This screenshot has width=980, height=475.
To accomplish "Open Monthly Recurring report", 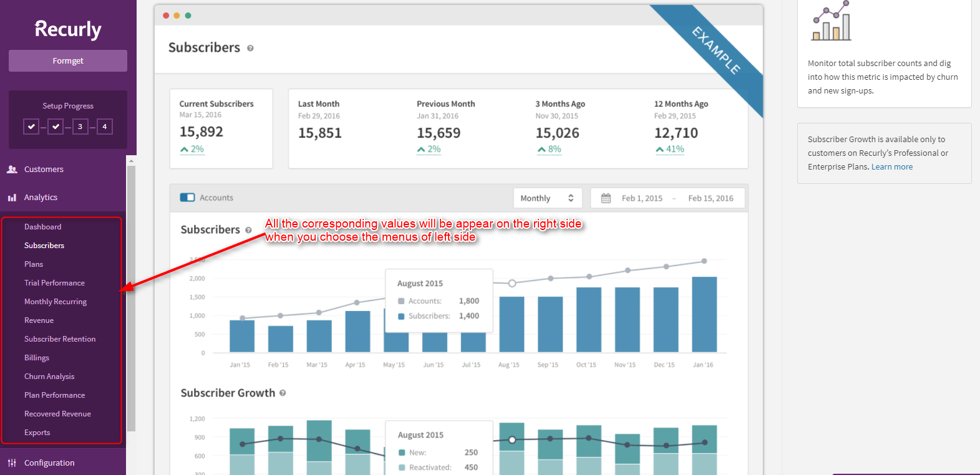I will pyautogui.click(x=56, y=302).
